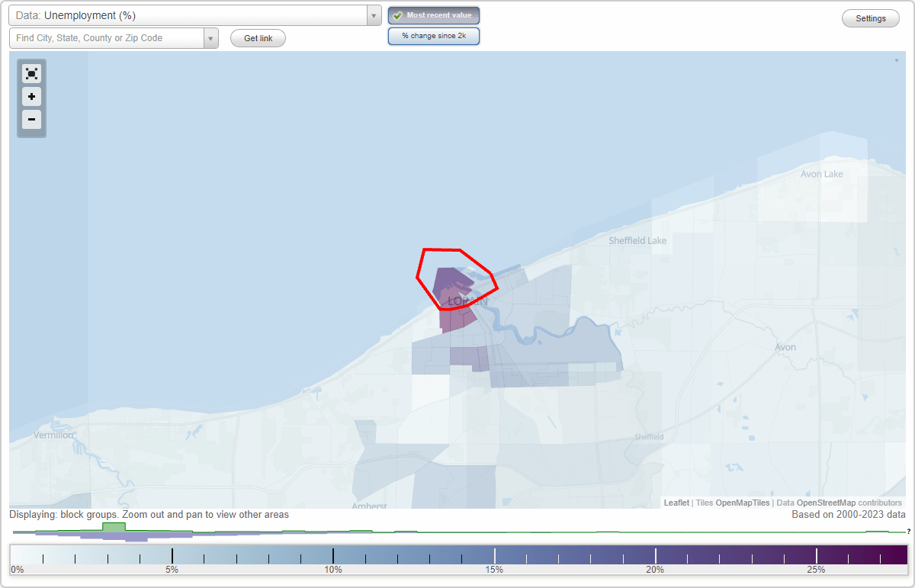Open the Settings dialog
This screenshot has height=588, width=915.
870,18
